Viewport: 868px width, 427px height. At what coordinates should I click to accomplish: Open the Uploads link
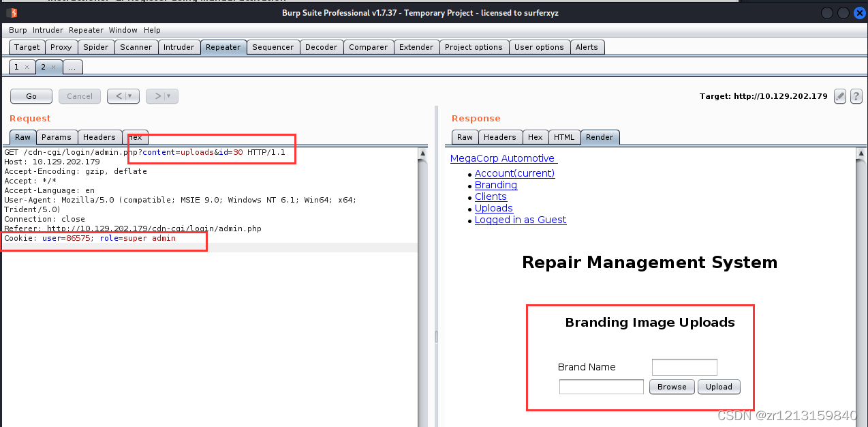pyautogui.click(x=494, y=208)
